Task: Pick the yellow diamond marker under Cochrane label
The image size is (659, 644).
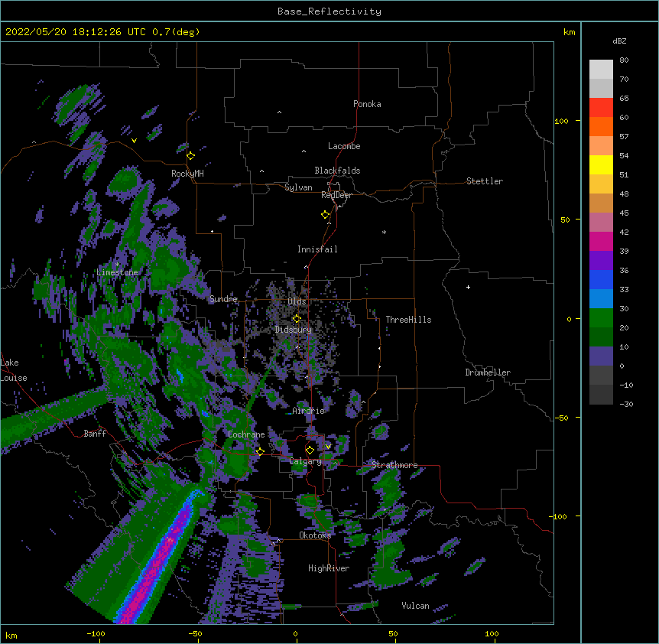Action: coord(260,451)
